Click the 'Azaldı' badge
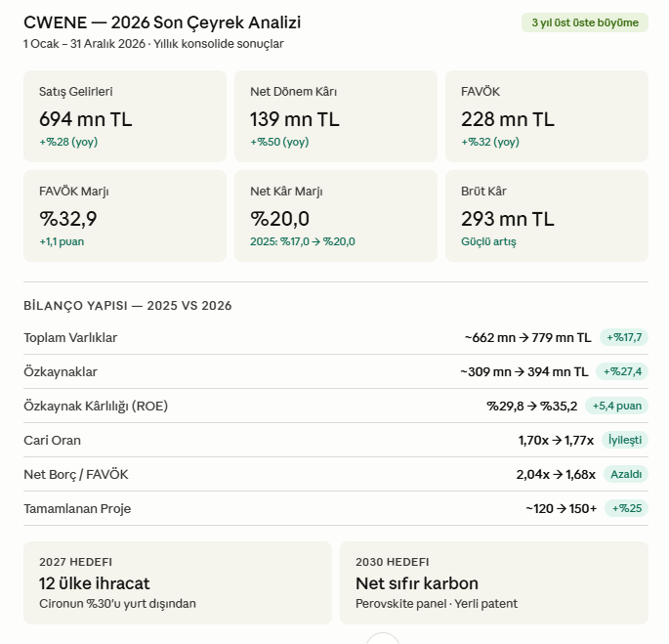Image resolution: width=669 pixels, height=644 pixels. pyautogui.click(x=626, y=474)
